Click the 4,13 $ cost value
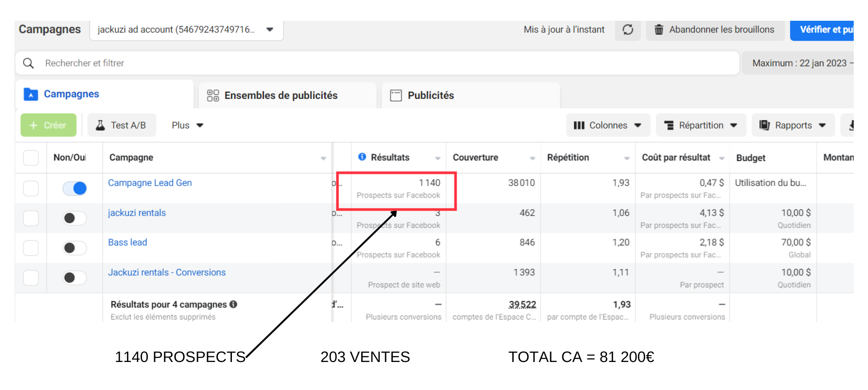 [712, 213]
